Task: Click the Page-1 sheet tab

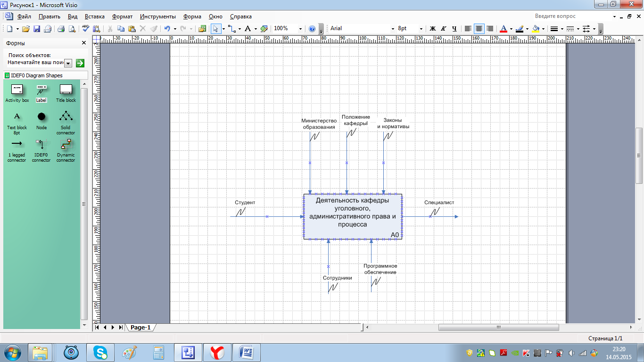Action: [x=140, y=328]
